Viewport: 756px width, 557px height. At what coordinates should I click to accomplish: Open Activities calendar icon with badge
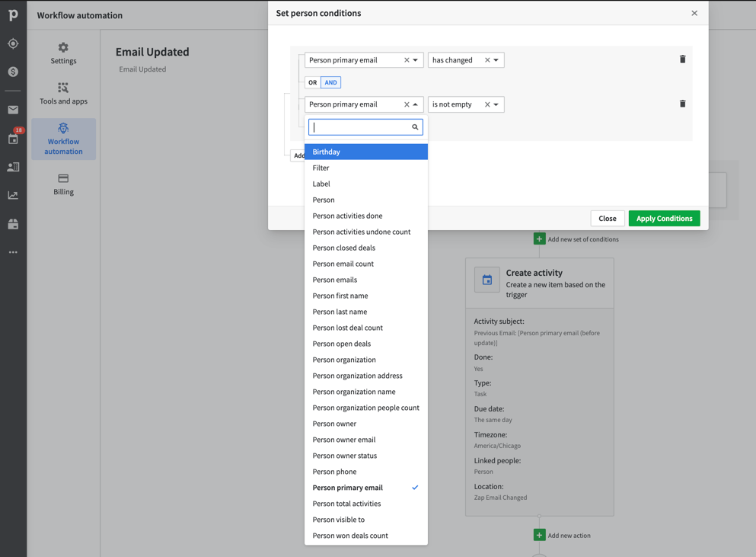pyautogui.click(x=13, y=139)
